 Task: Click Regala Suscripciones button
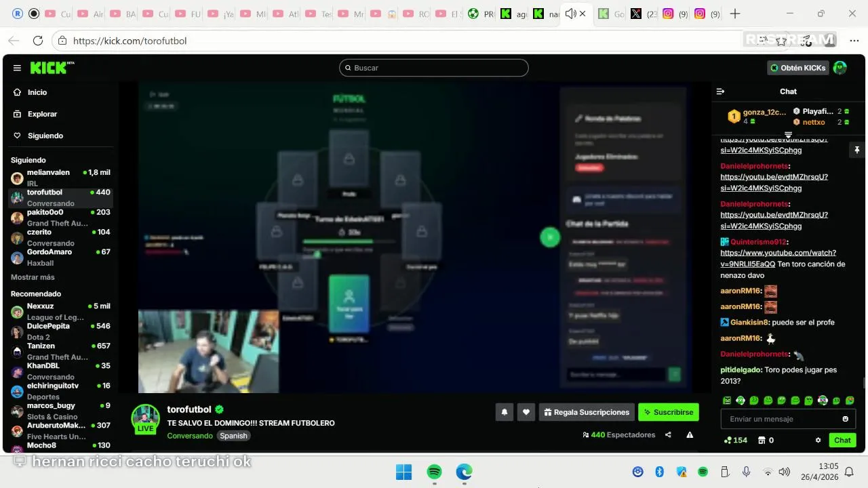(x=587, y=412)
